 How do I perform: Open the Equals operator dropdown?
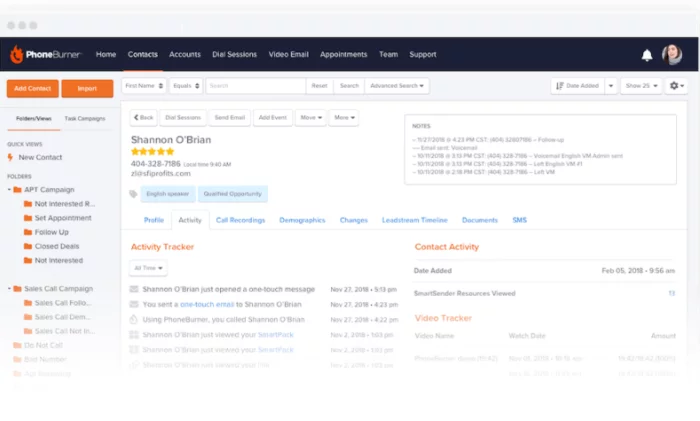click(186, 86)
